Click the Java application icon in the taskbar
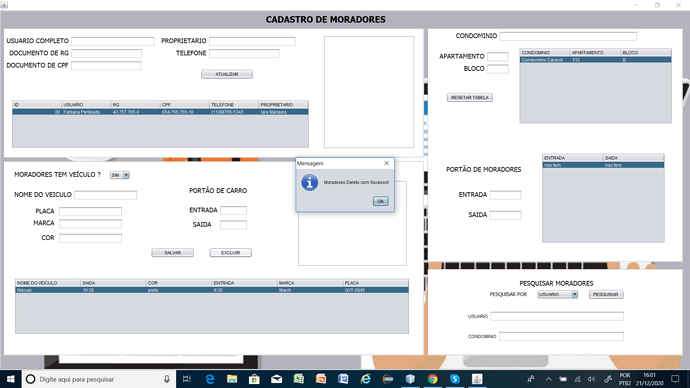 point(477,379)
